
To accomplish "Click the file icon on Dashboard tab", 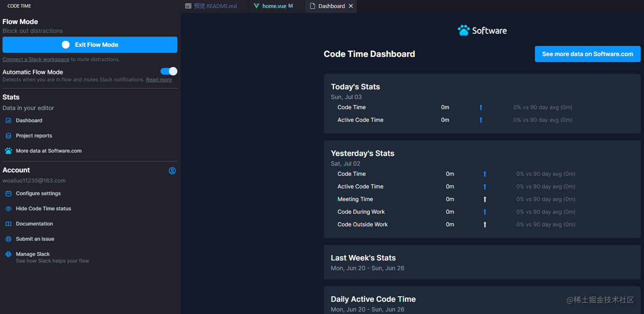I will (x=312, y=6).
